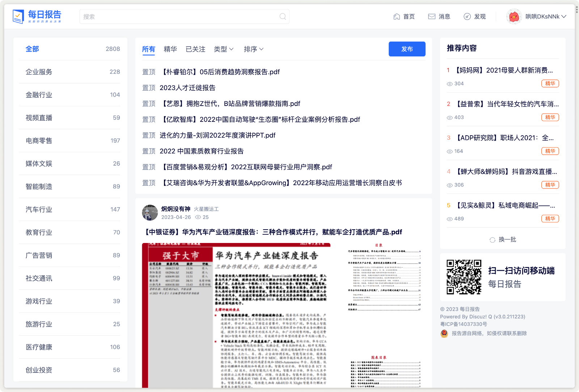Image resolution: width=579 pixels, height=392 pixels.
Task: Switch to the 已关注 tab
Action: pyautogui.click(x=195, y=49)
